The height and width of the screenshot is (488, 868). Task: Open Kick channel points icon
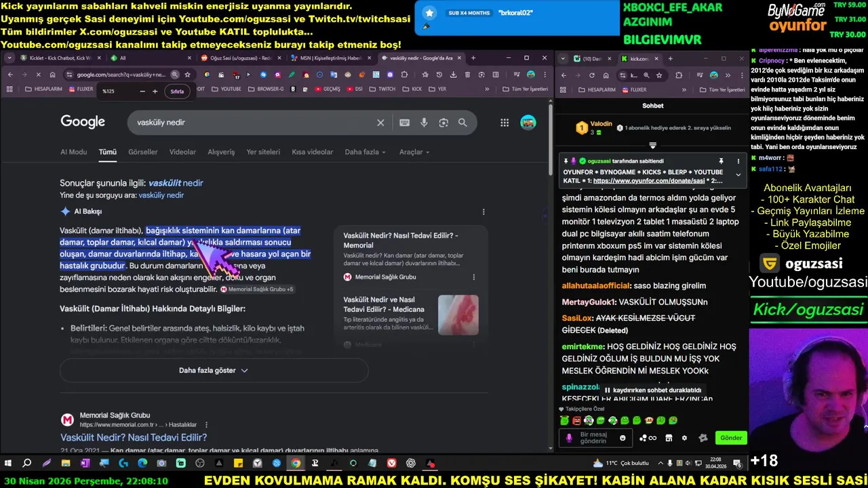tap(648, 438)
